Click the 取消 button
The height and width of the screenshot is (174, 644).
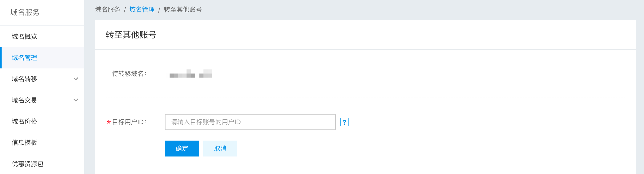220,149
